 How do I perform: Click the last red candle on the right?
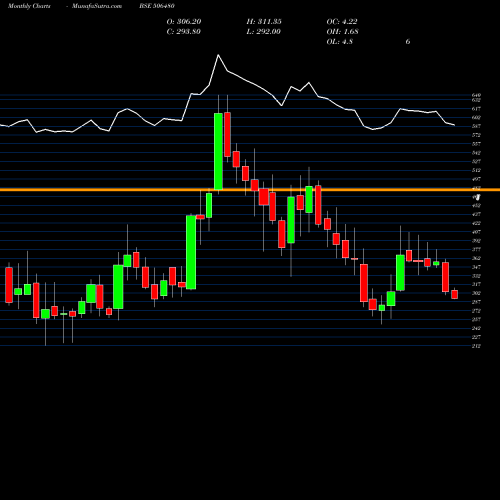pos(455,294)
